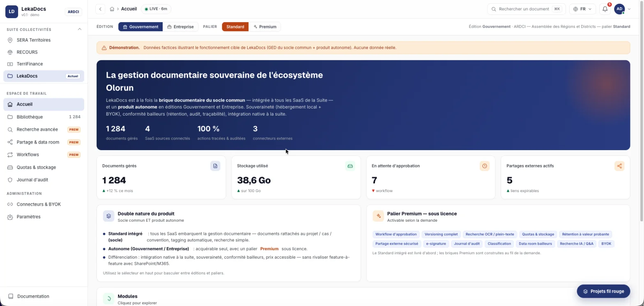
Task: Select the Premium palier
Action: point(264,27)
